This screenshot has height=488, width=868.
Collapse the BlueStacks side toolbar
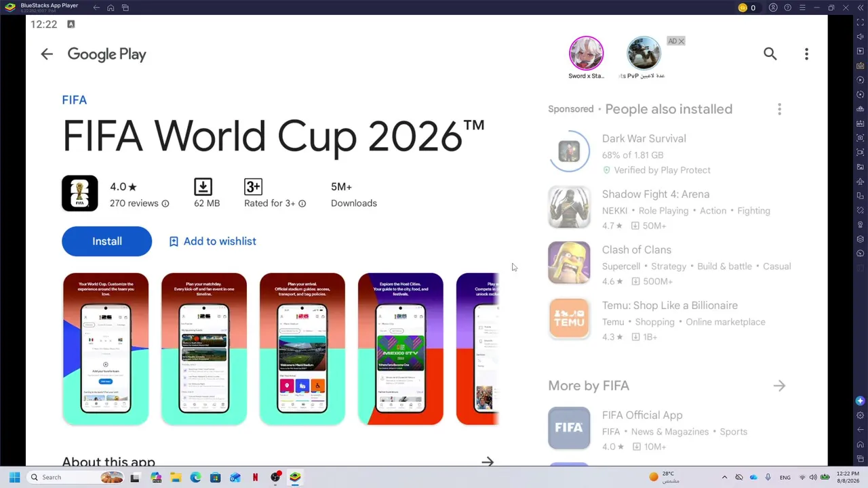[x=861, y=7]
